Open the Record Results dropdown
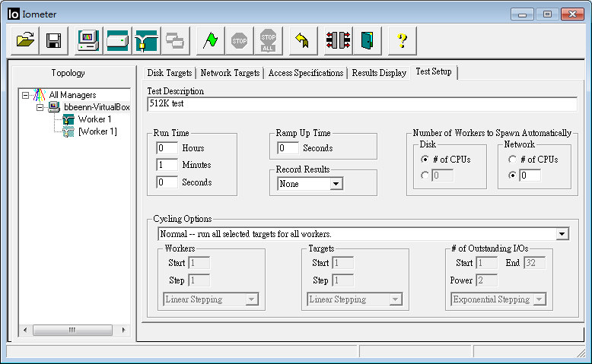The width and height of the screenshot is (592, 364). [336, 184]
